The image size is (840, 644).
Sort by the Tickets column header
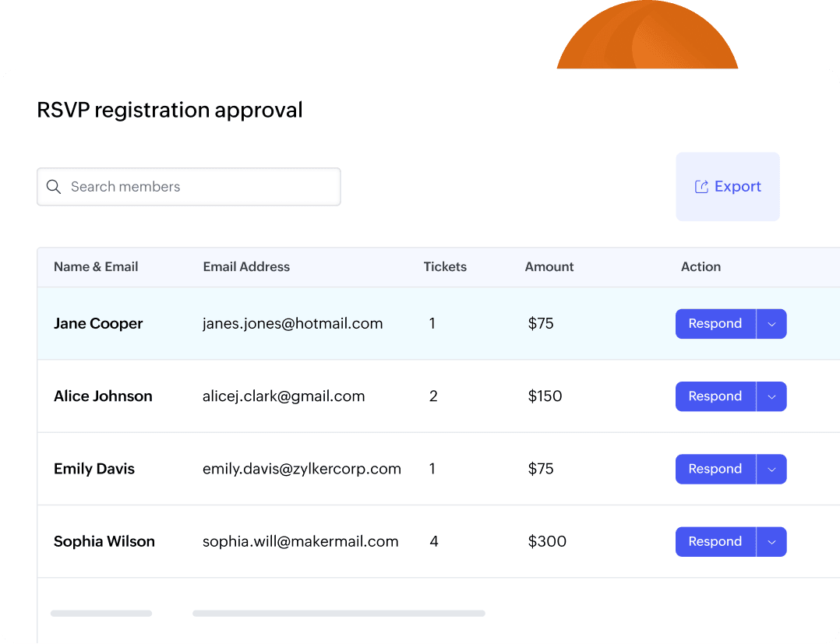(x=445, y=267)
